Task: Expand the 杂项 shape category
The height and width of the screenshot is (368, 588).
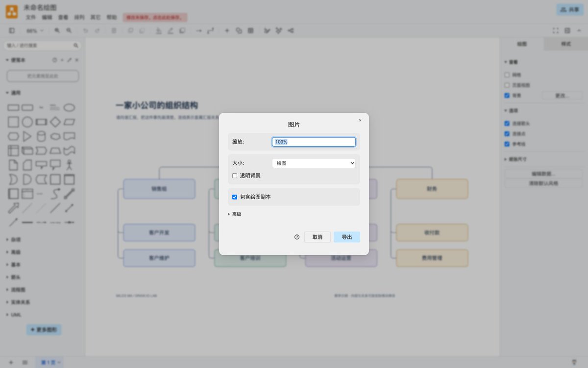Action: 13,239
